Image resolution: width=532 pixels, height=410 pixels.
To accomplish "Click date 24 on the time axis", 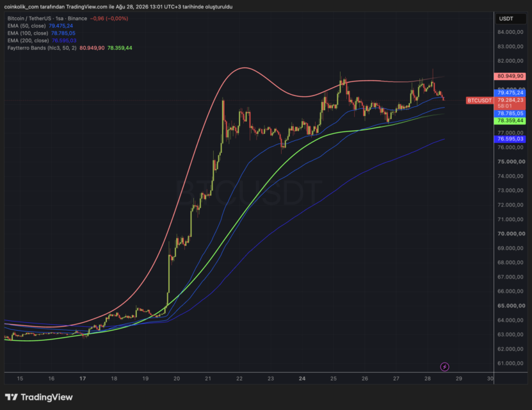I will (x=302, y=379).
